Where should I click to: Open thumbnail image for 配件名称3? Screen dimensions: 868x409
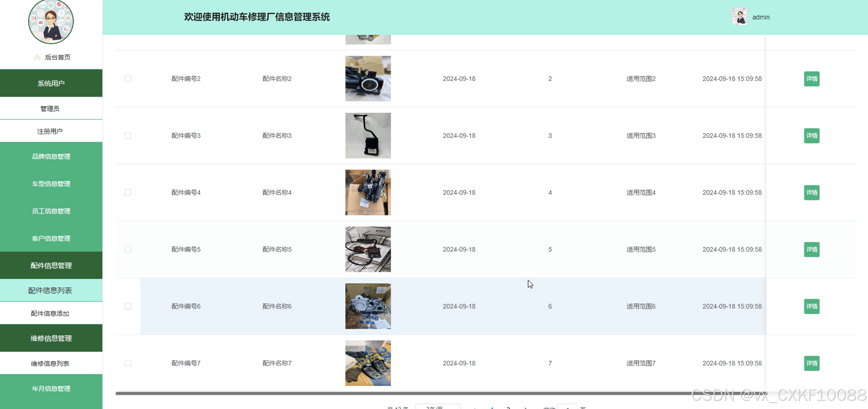368,136
